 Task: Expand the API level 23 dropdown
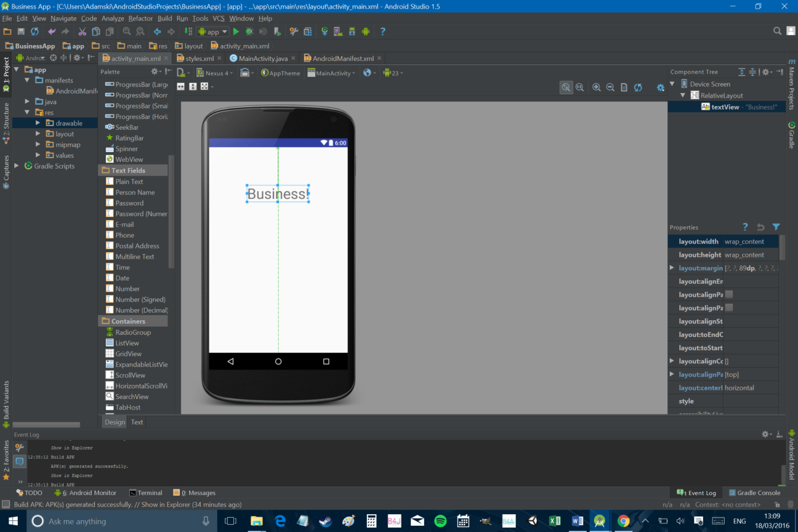pos(392,73)
